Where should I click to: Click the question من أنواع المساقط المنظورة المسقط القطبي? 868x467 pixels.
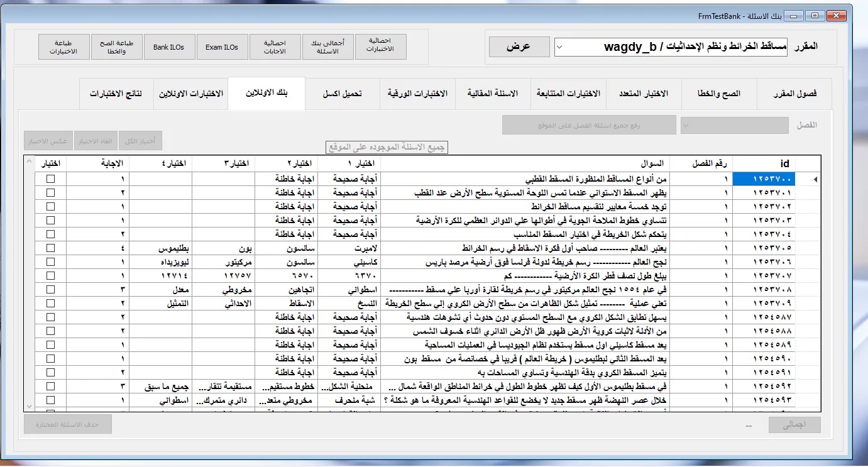point(525,179)
